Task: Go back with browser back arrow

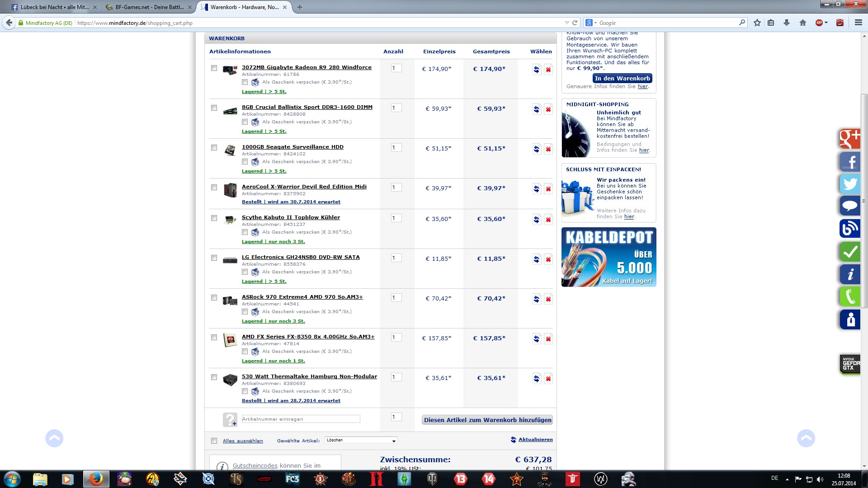Action: pos(9,23)
